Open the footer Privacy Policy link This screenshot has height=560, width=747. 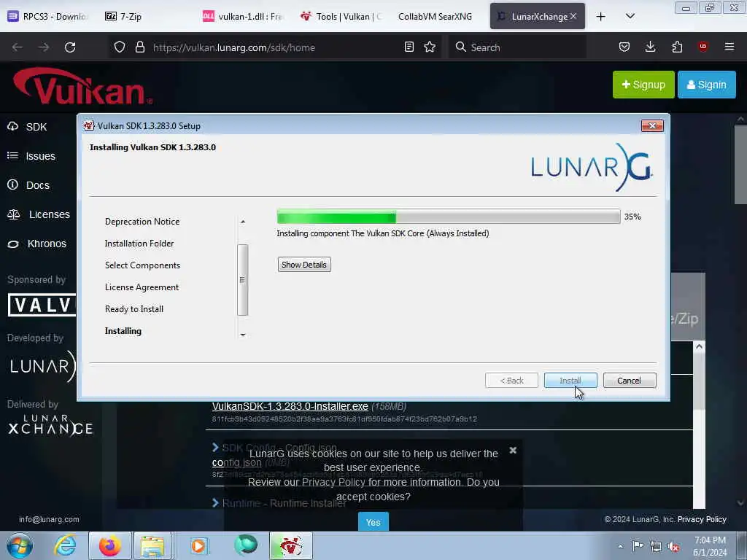(x=702, y=519)
